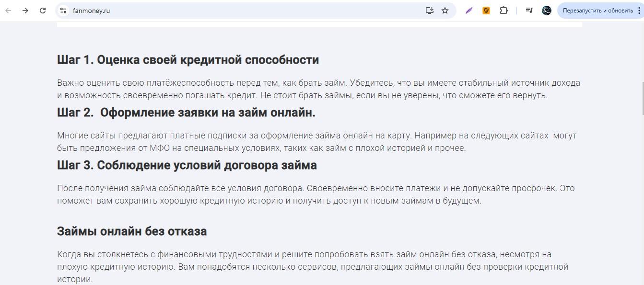
Task: Click heading Шаг 3. Соблюдение условий договора займа
Action: [187, 165]
